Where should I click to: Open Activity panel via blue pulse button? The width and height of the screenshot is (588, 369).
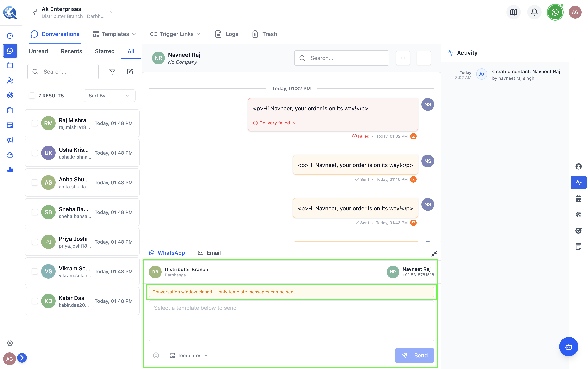(578, 182)
